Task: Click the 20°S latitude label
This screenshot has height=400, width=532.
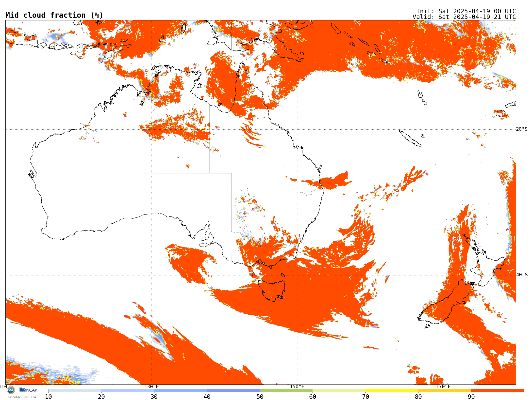Action: coord(522,129)
